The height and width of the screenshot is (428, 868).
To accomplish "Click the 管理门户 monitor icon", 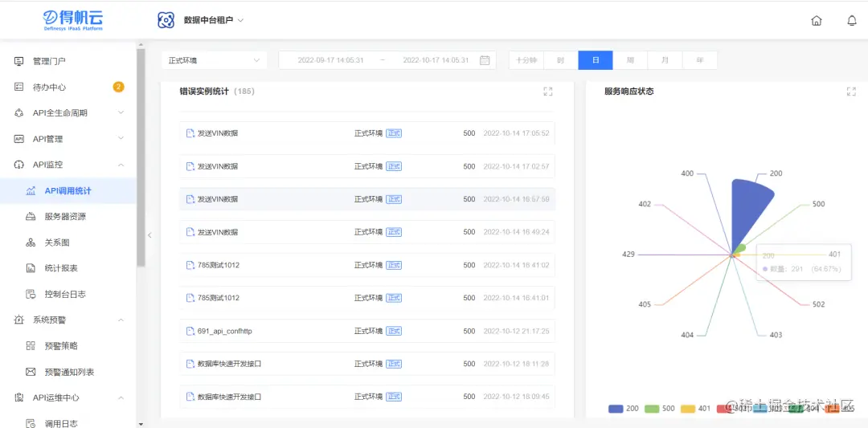I will [18, 61].
